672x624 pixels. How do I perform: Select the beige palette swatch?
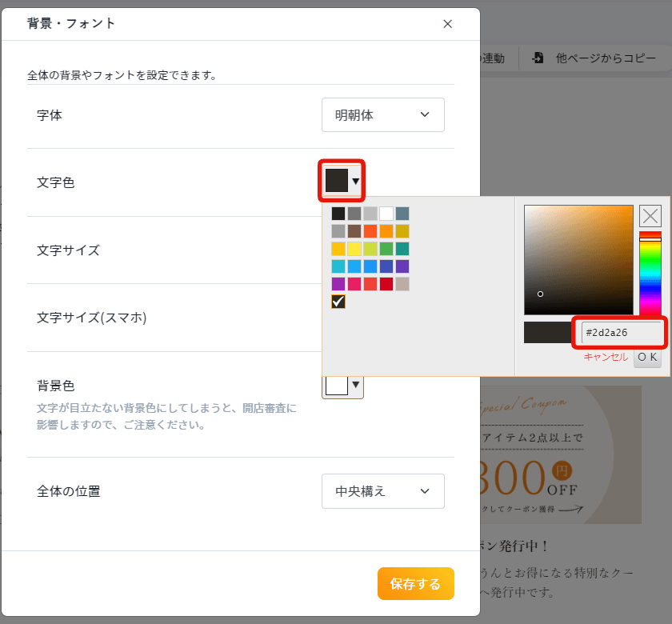pos(402,284)
